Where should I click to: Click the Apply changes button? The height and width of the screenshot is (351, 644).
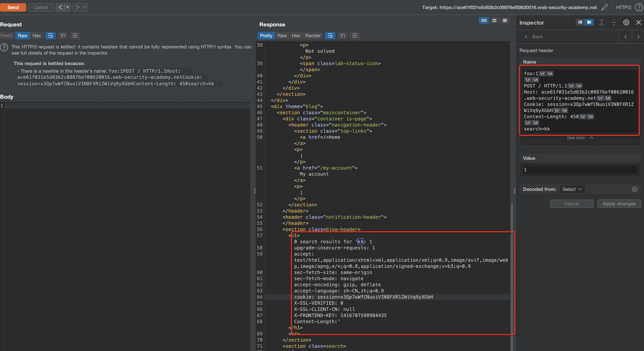coord(619,204)
